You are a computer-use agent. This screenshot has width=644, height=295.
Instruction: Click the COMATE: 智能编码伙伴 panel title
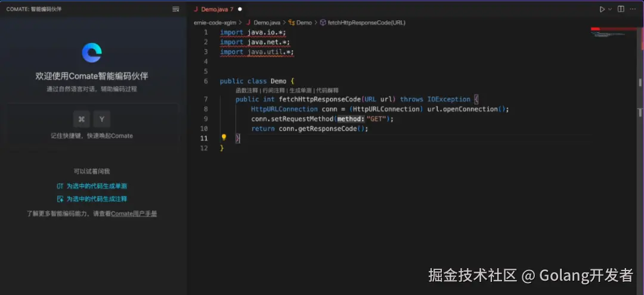pyautogui.click(x=33, y=9)
